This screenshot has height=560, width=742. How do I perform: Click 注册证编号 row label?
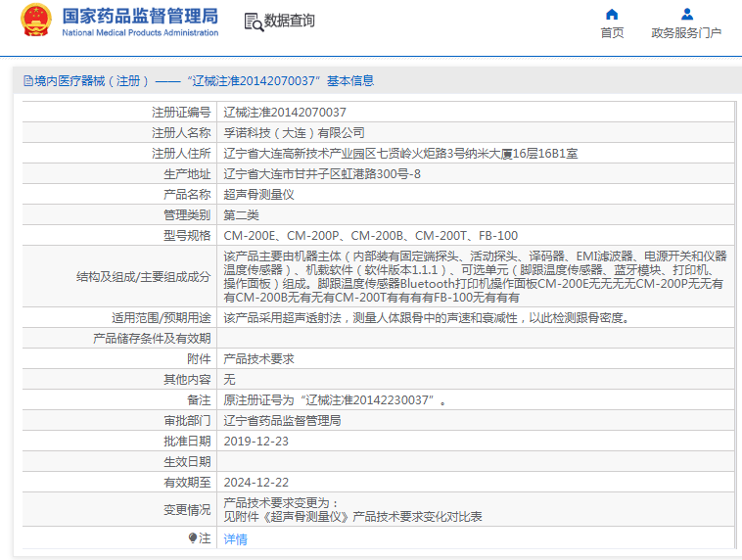tap(181, 113)
